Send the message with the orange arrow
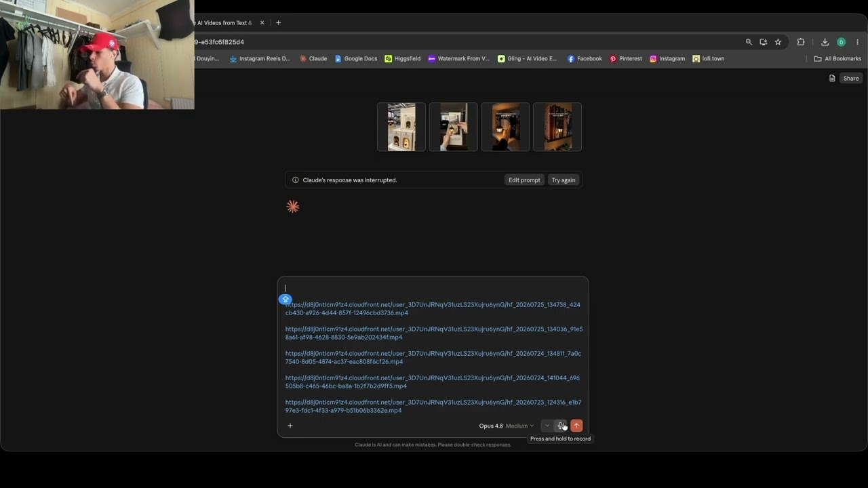 coord(576,426)
